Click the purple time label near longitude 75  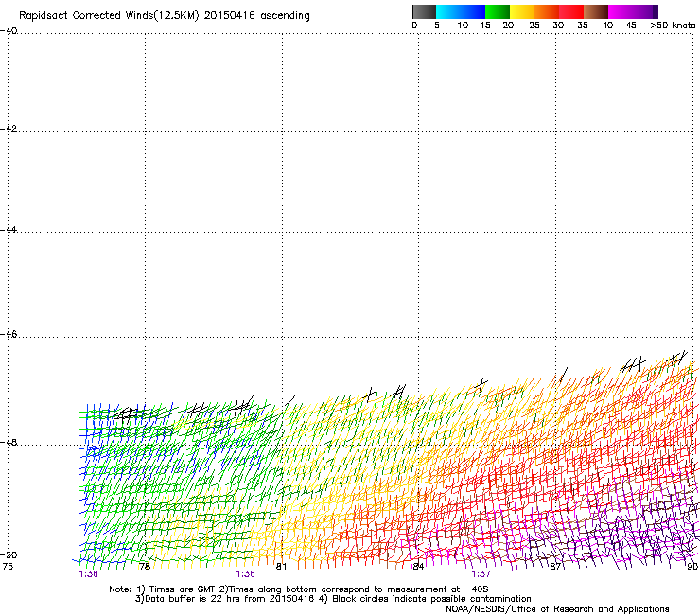[x=88, y=574]
